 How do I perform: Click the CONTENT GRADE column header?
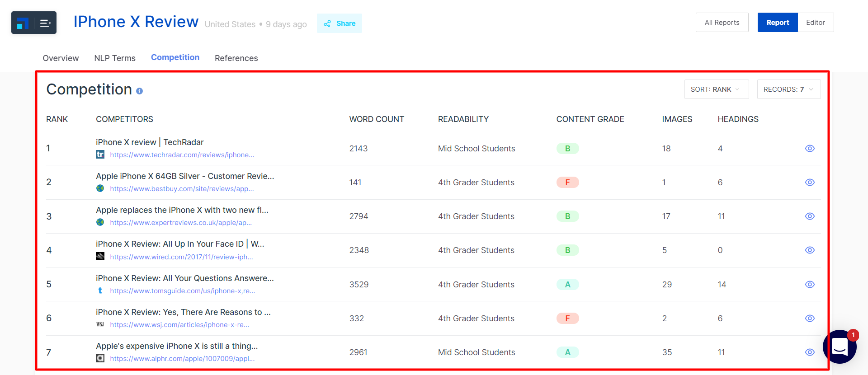[590, 119]
